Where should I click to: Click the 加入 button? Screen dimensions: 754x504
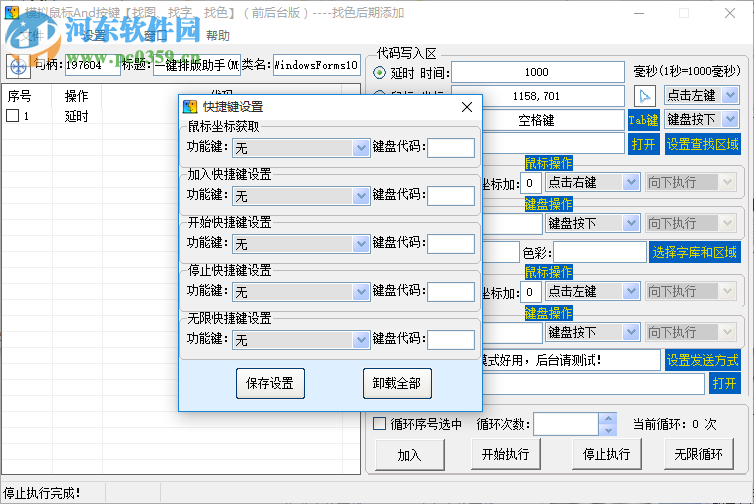[410, 454]
